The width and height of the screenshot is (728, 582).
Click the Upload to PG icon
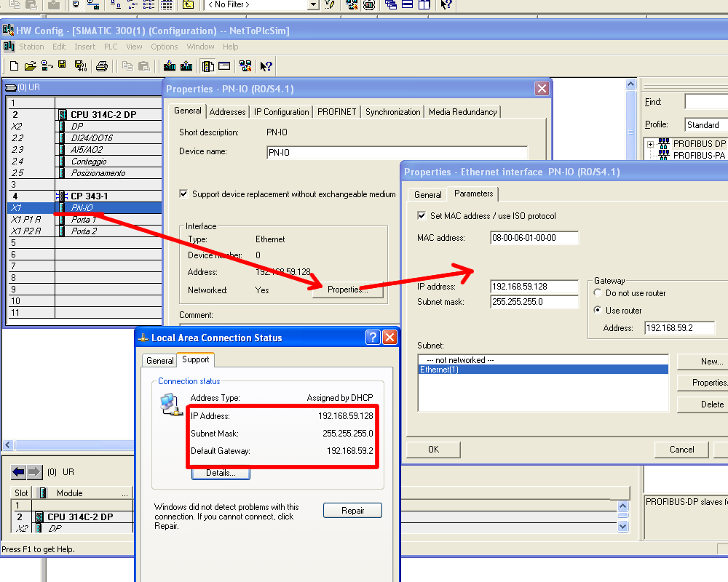[186, 66]
